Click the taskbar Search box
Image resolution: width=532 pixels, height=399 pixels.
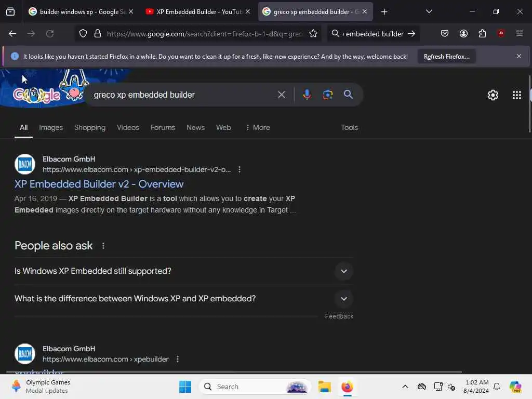pos(255,387)
